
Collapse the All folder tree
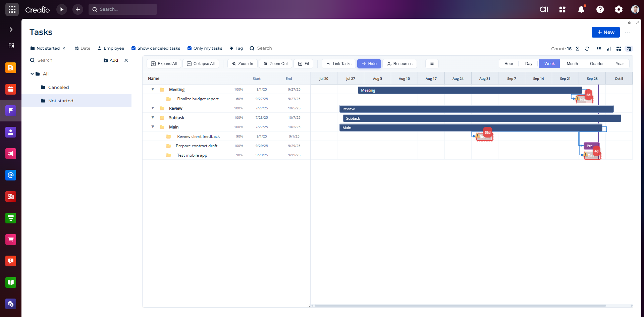click(32, 74)
